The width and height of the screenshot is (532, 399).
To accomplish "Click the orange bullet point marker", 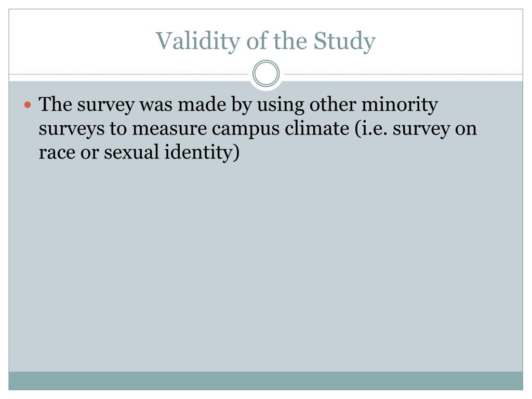I will coord(28,105).
